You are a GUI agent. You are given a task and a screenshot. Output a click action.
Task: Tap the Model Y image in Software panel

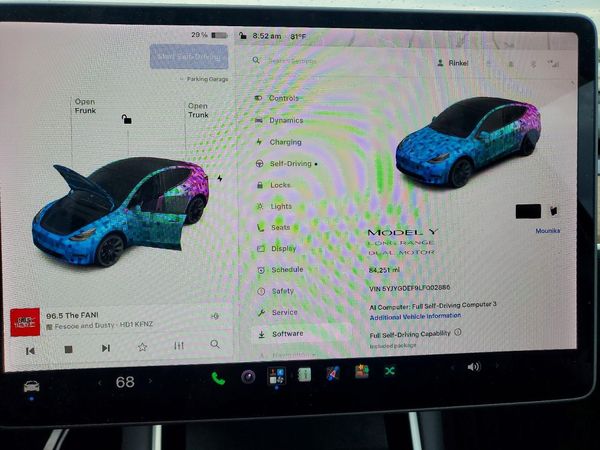[468, 142]
